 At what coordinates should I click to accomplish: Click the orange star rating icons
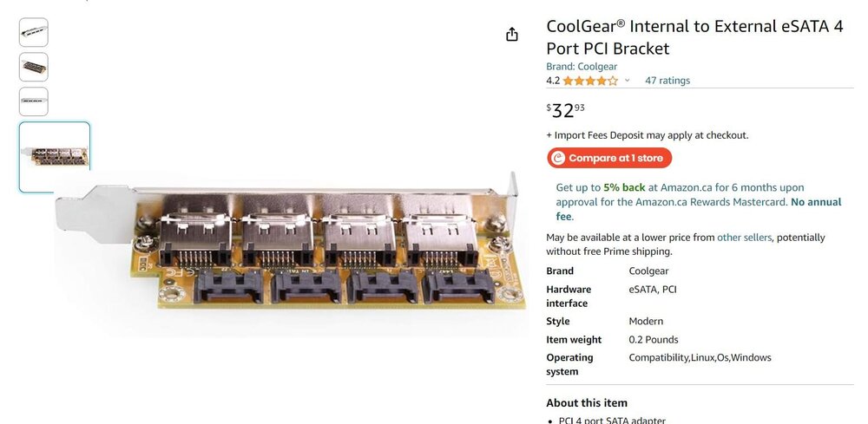tap(590, 81)
